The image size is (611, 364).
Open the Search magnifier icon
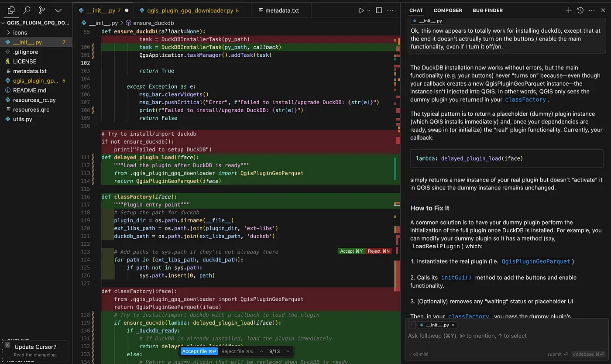(x=27, y=10)
